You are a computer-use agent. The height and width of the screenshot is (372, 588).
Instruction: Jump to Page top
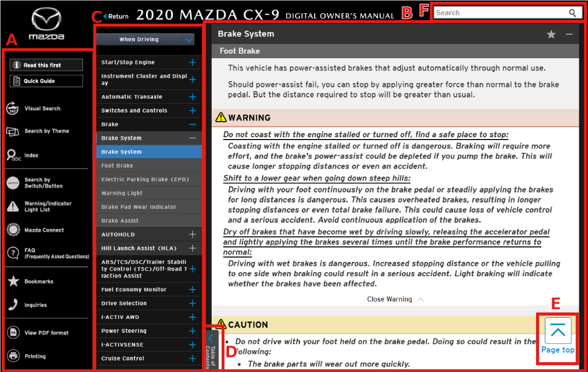(557, 336)
